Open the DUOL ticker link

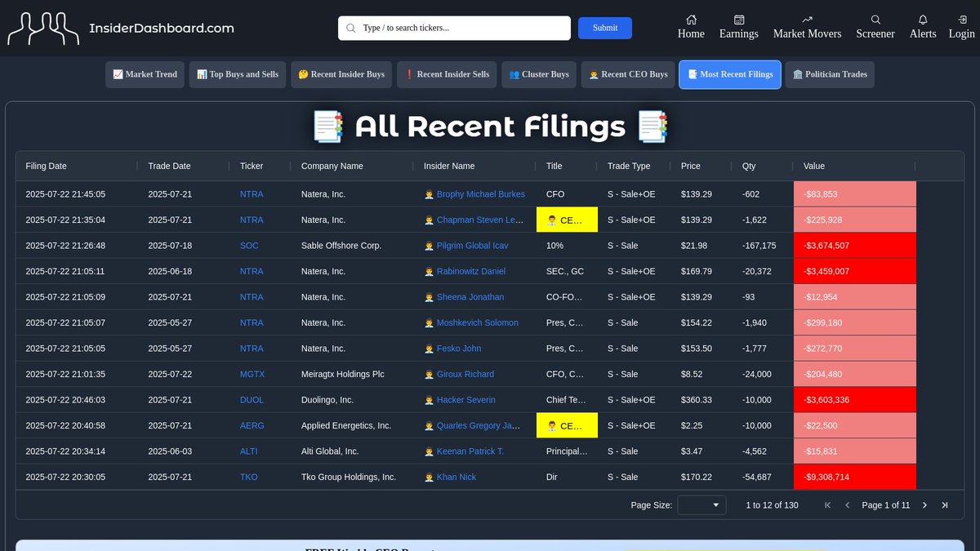(252, 400)
